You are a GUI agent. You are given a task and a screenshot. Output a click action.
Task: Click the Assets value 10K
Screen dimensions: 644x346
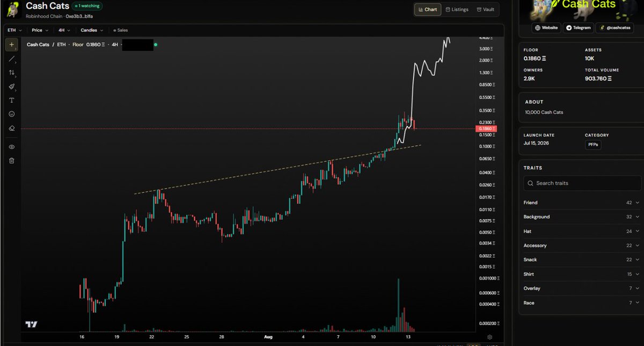tap(590, 59)
